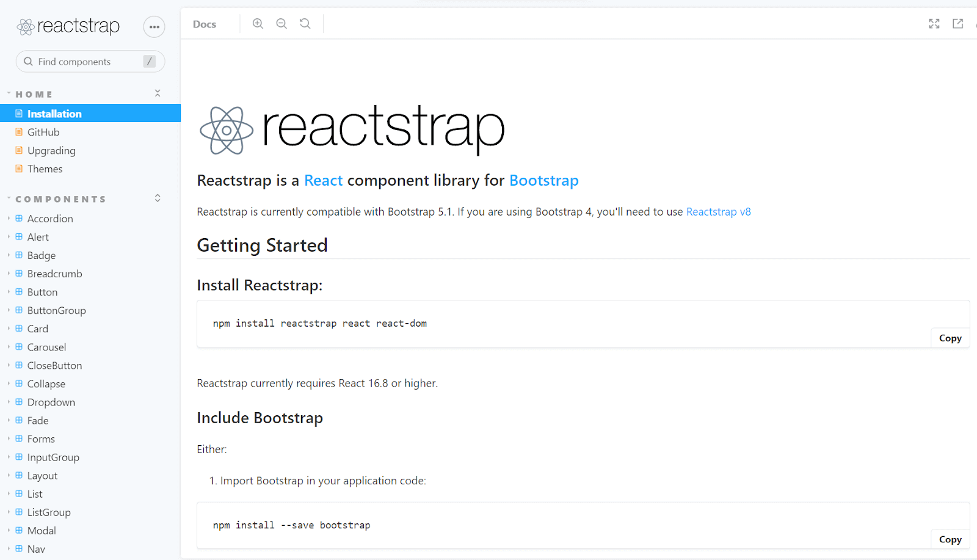Click the reset zoom icon in the toolbar
Image resolution: width=977 pixels, height=560 pixels.
[x=305, y=23]
